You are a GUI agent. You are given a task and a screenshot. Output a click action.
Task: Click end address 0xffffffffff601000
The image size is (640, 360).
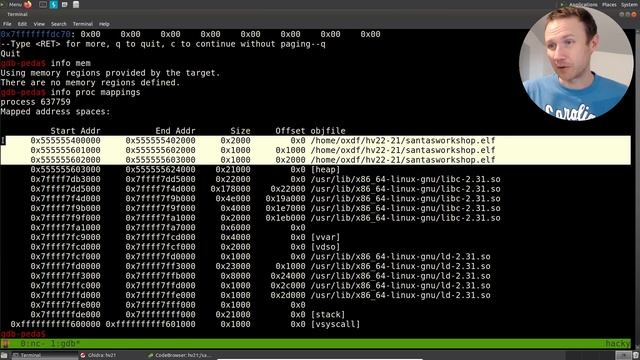click(x=151, y=324)
